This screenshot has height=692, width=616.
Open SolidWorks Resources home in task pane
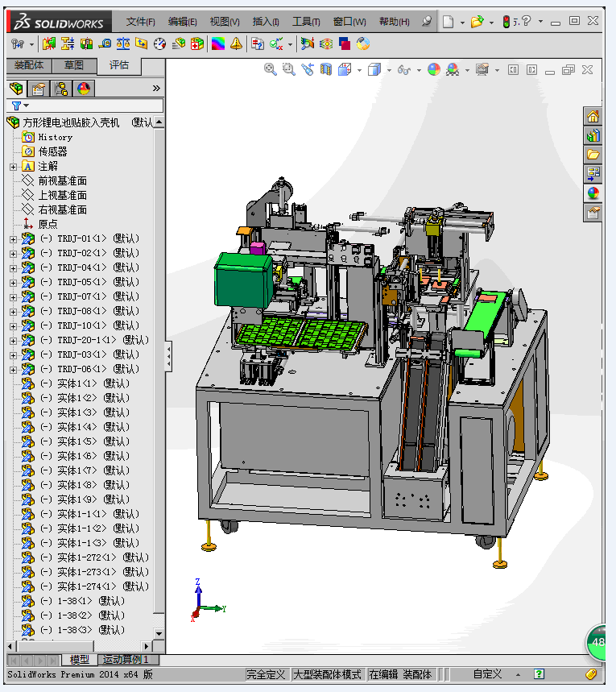click(593, 117)
